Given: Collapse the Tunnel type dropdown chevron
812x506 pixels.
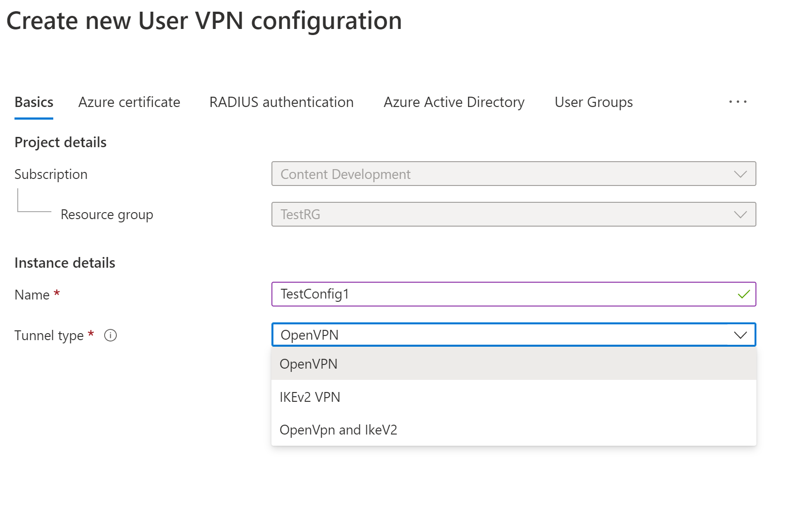Looking at the screenshot, I should pos(740,335).
